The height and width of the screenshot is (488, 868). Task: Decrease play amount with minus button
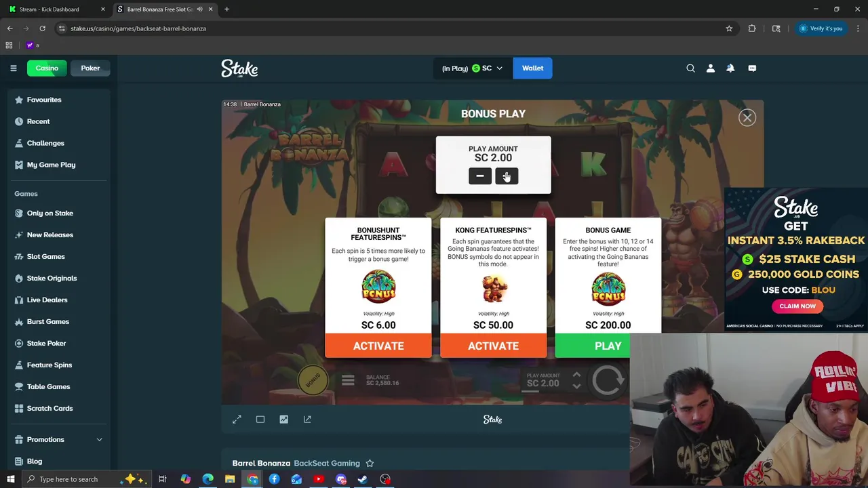480,176
